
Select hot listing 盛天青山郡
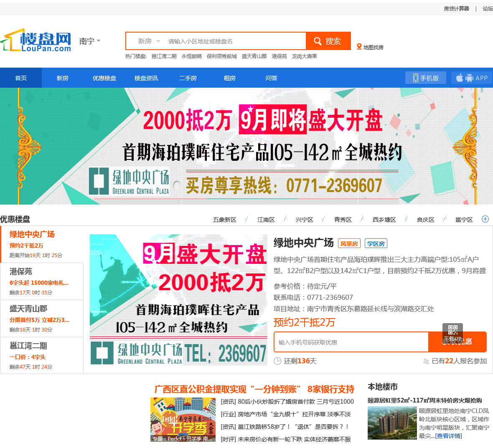pos(254,56)
